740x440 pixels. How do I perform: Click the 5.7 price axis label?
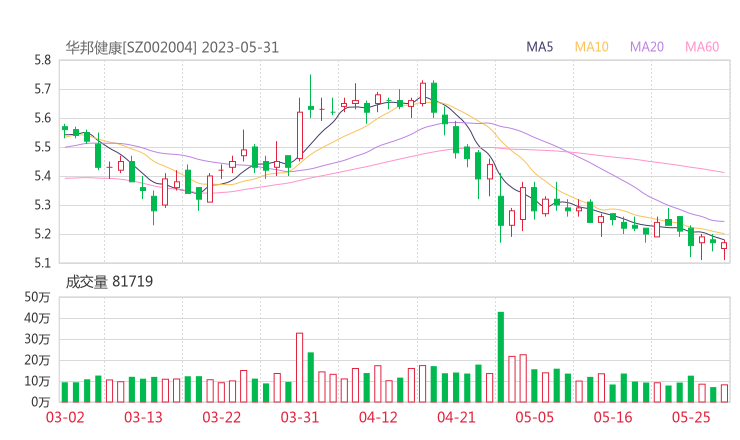(x=42, y=89)
